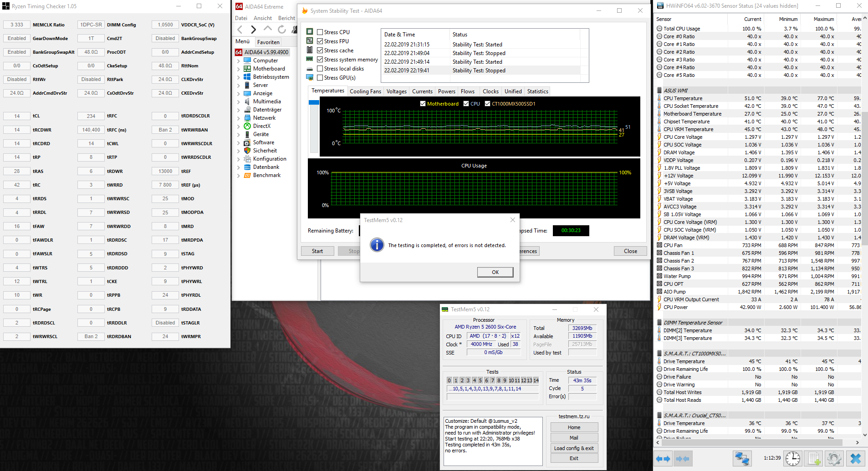868x471 pixels.
Task: Click HWiNFO network computers icon
Action: [742, 459]
